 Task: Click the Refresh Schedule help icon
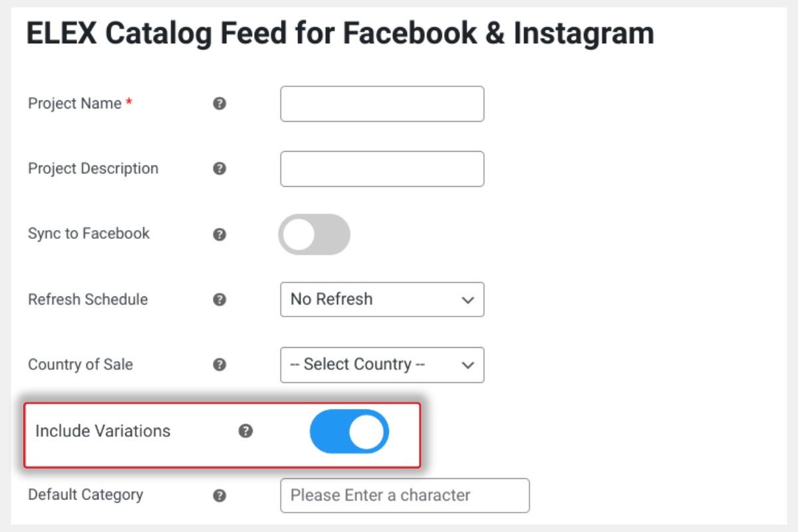pyautogui.click(x=219, y=300)
